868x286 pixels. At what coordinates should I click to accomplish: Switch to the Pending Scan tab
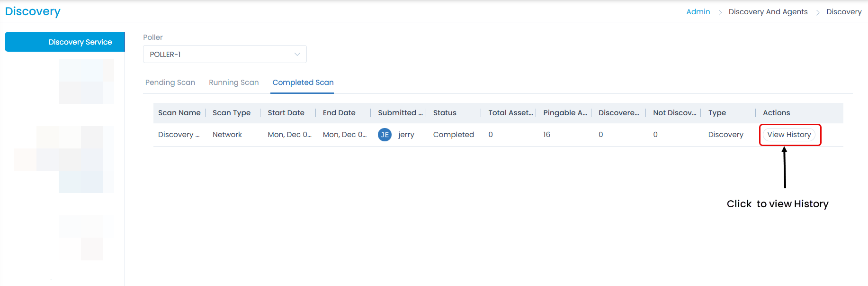tap(170, 83)
